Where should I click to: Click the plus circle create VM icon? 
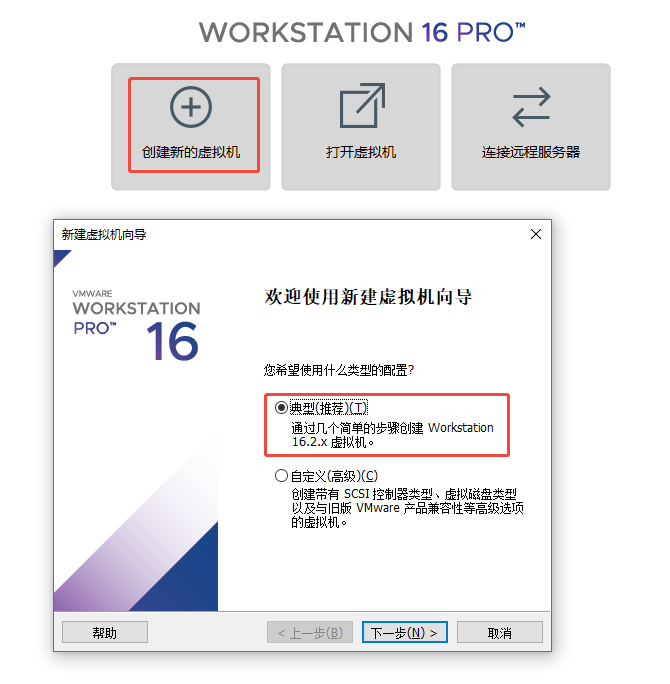pyautogui.click(x=191, y=107)
